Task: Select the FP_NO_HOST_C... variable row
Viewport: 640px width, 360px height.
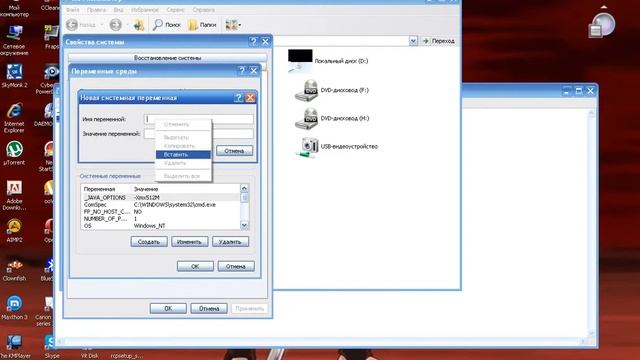Action: 160,212
